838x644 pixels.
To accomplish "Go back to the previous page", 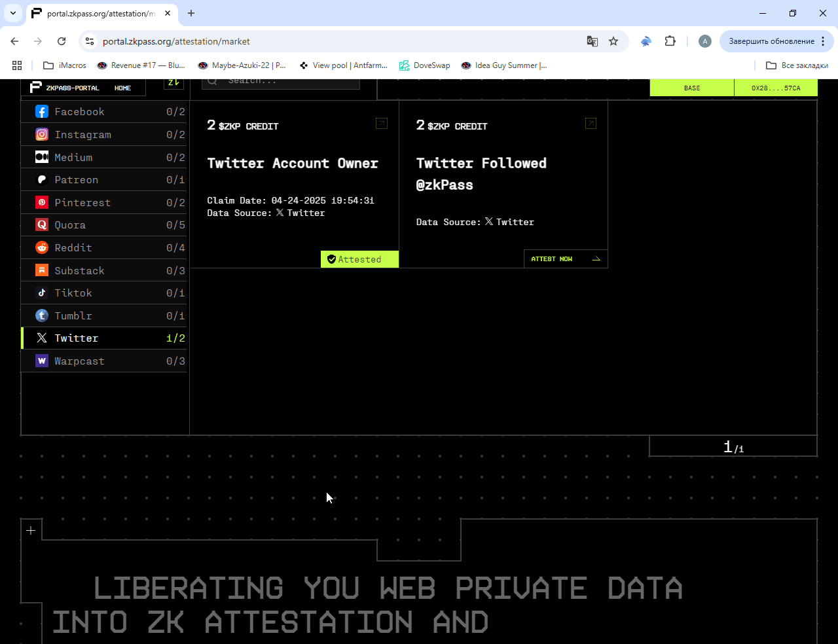I will 14,41.
